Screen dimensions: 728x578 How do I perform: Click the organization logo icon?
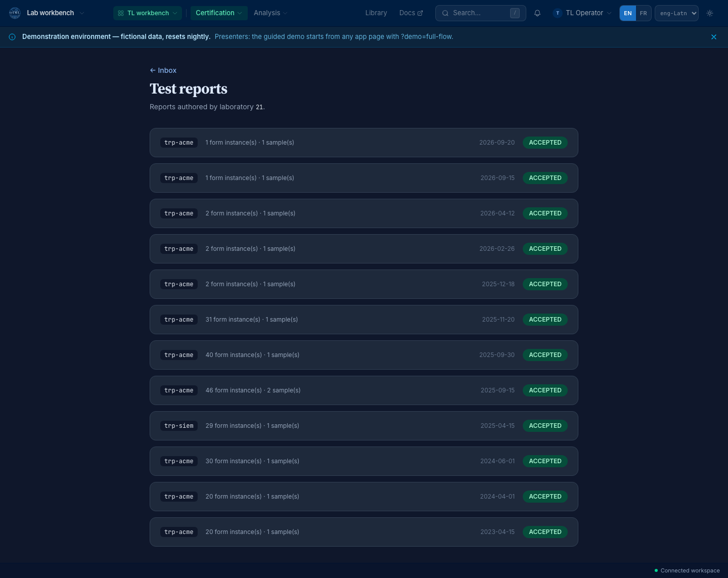tap(15, 13)
